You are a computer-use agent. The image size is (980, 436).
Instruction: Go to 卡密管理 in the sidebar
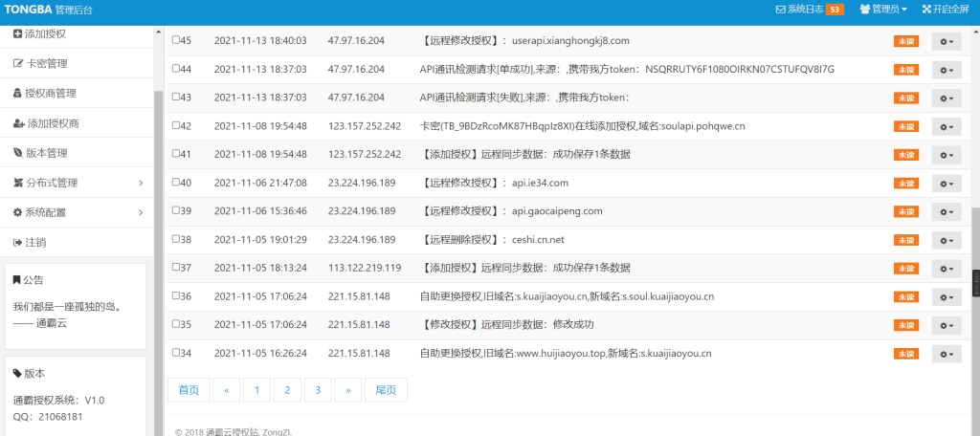pyautogui.click(x=77, y=64)
